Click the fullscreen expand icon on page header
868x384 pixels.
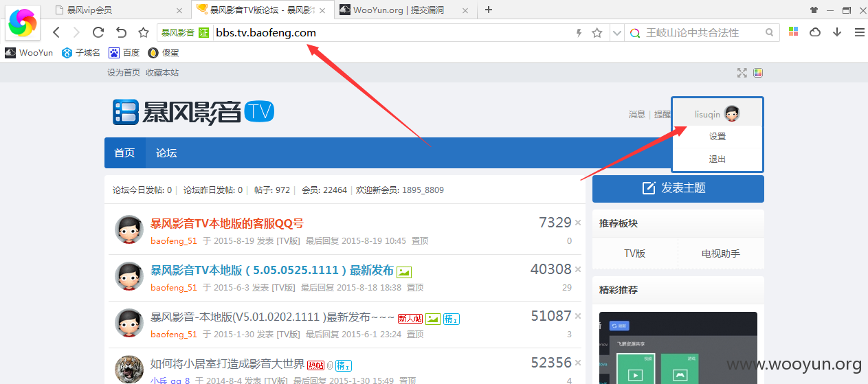[x=742, y=73]
